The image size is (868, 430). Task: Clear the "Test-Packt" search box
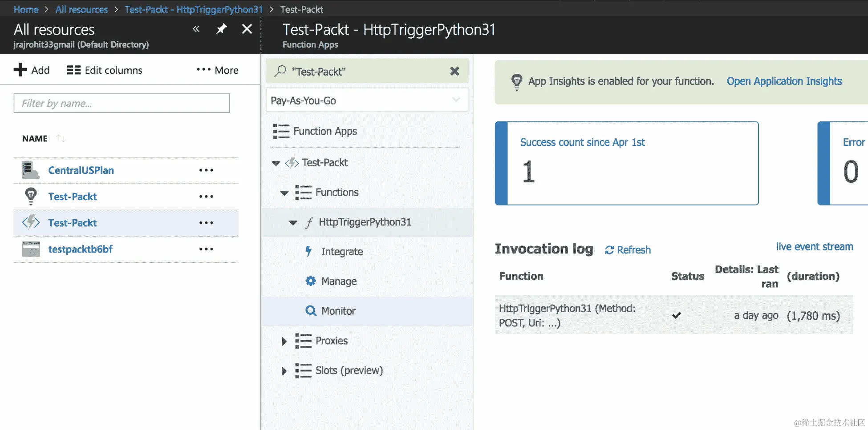[454, 71]
